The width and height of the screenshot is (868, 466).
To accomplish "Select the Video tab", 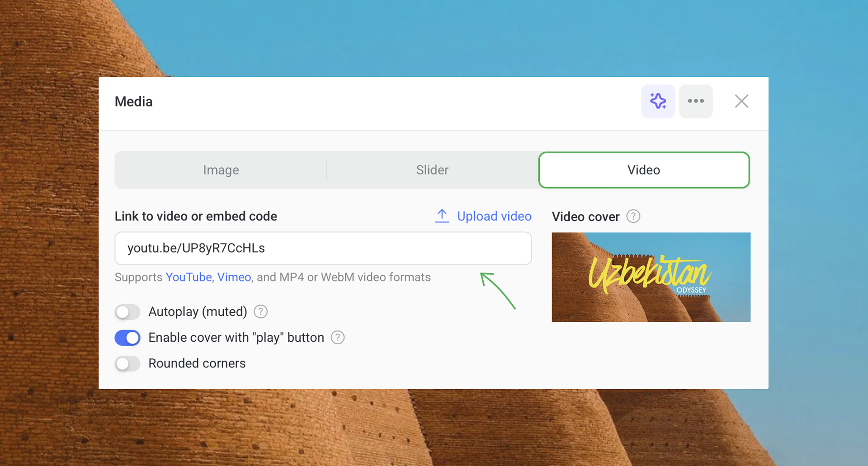I will tap(644, 170).
